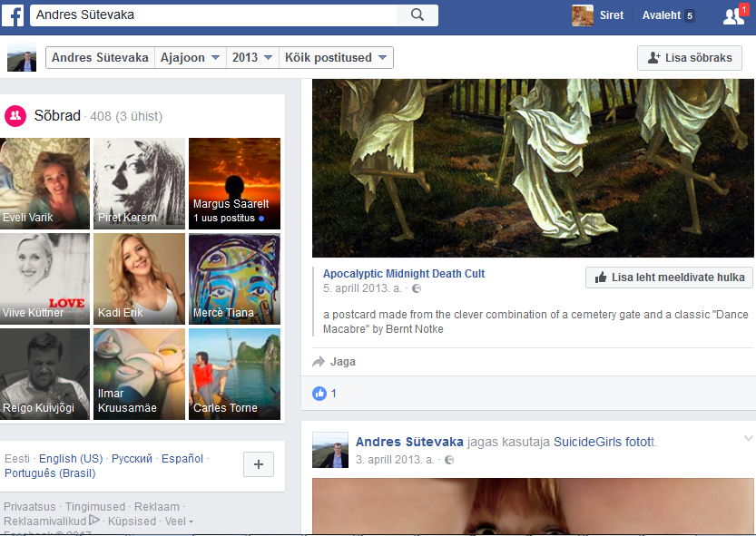Open friend Carles Torne thumbnail

234,374
